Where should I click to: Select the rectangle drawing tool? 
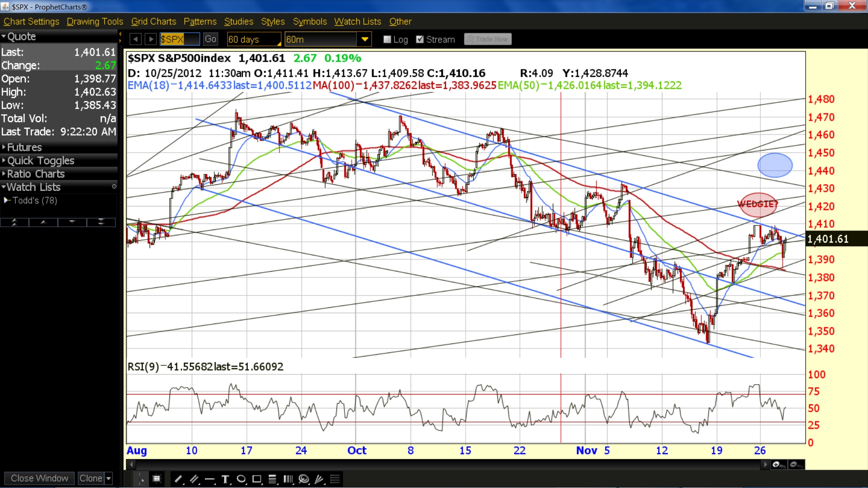coord(257,479)
